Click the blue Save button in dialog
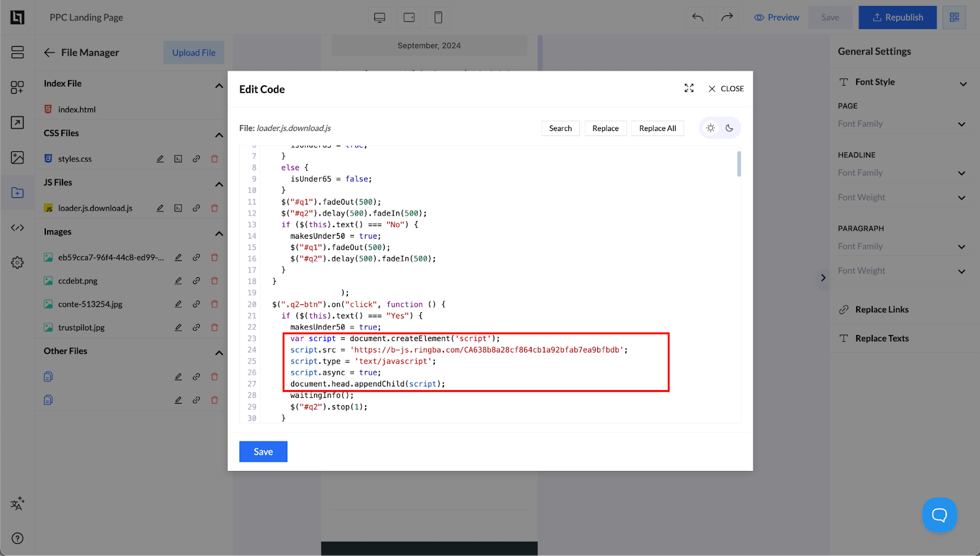980x556 pixels. [263, 452]
